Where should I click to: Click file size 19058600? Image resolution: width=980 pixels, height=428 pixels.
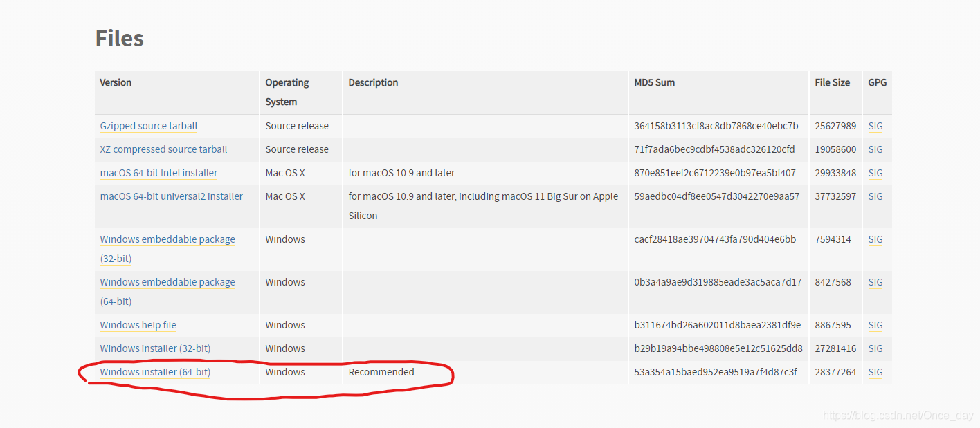click(x=835, y=149)
